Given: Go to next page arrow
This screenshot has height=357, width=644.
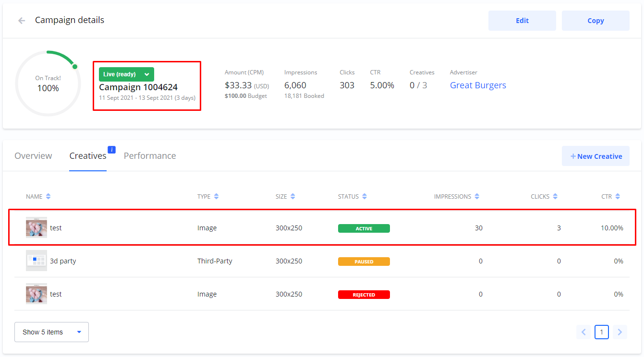Looking at the screenshot, I should point(620,332).
